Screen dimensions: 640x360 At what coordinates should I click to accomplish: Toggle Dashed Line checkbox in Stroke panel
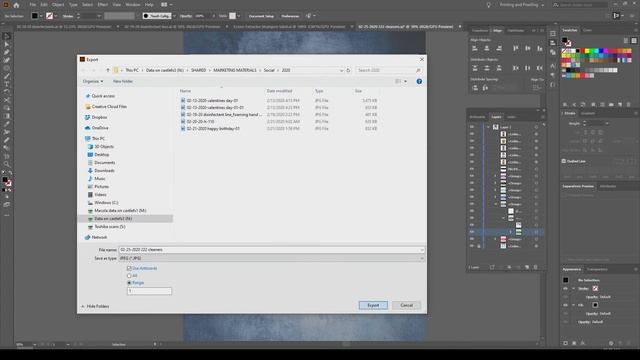[x=564, y=161]
